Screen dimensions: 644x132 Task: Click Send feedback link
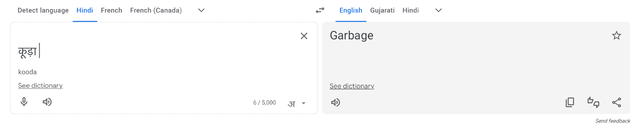(612, 121)
